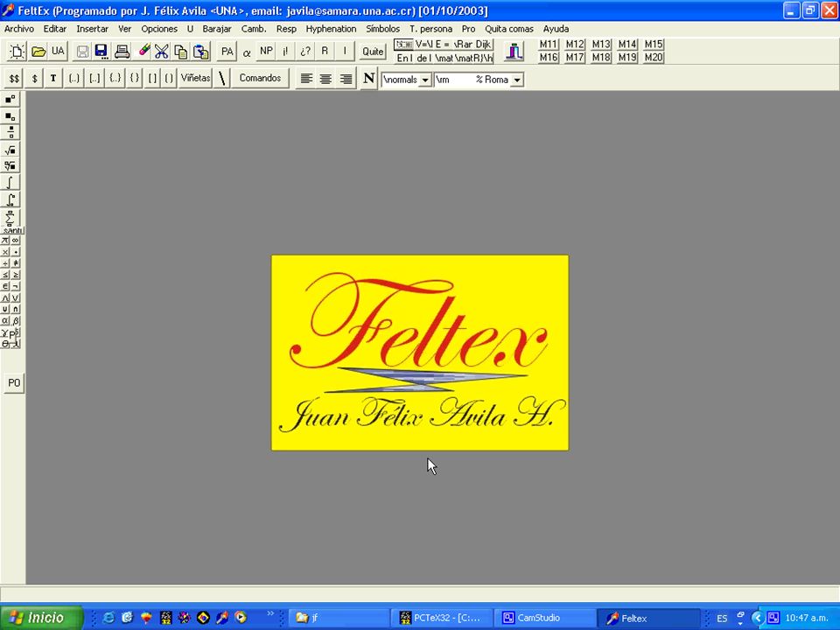The image size is (840, 630).
Task: Insert fraction template from side palette
Action: pyautogui.click(x=10, y=132)
